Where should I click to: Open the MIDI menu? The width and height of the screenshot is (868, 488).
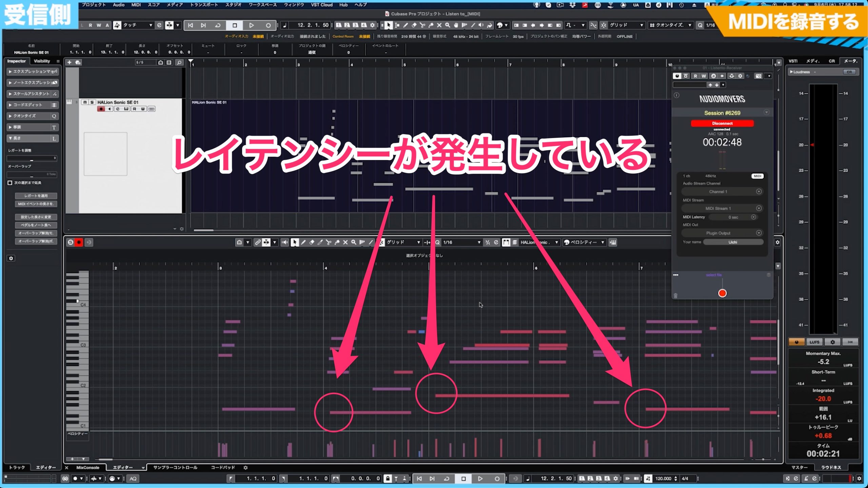[136, 5]
